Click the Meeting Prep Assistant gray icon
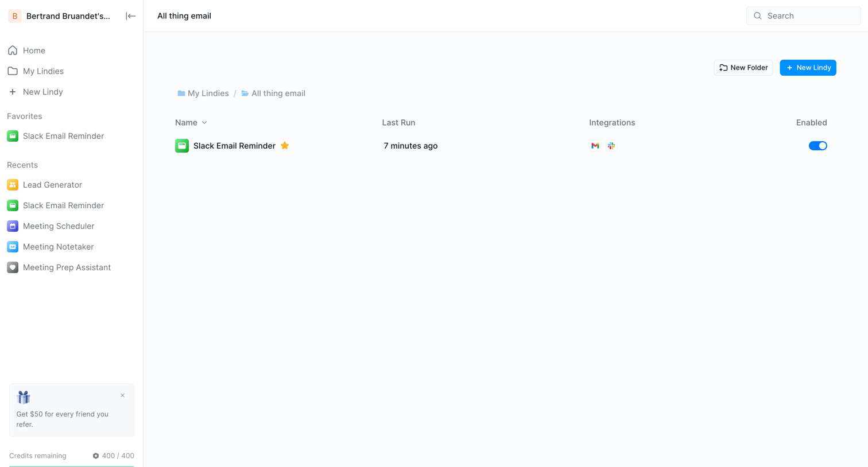This screenshot has height=467, width=868. (x=13, y=267)
